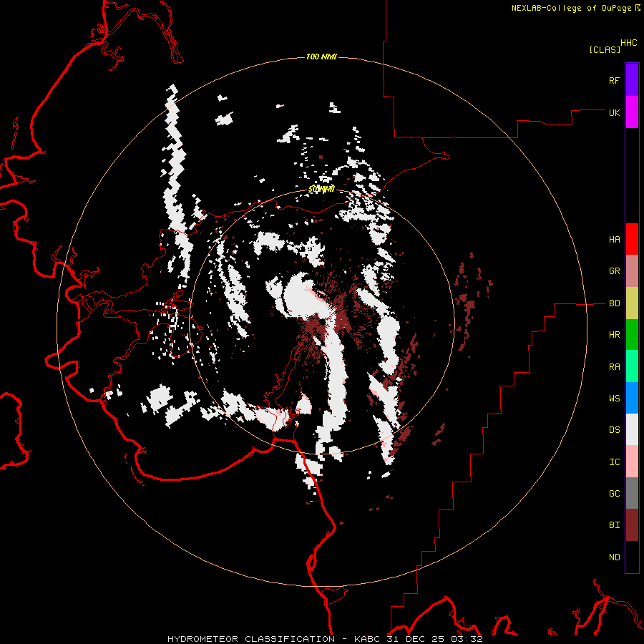644x644 pixels.
Task: Click the HA legend label
Action: (615, 240)
